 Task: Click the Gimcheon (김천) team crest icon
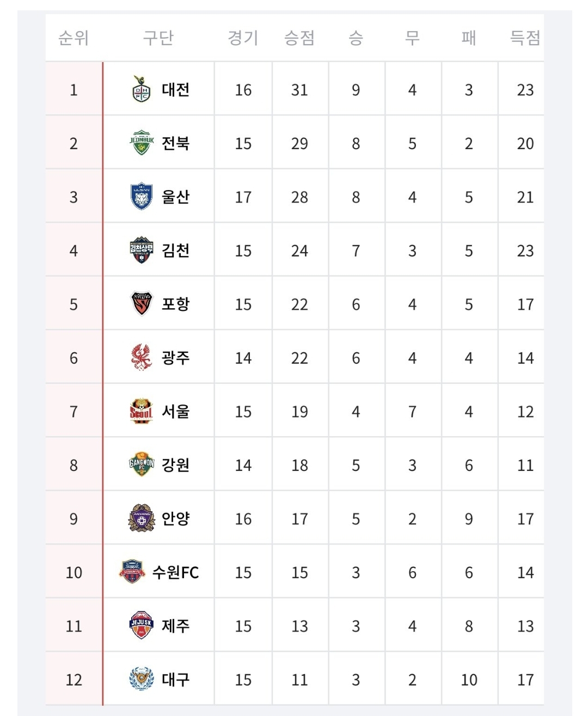pyautogui.click(x=142, y=250)
